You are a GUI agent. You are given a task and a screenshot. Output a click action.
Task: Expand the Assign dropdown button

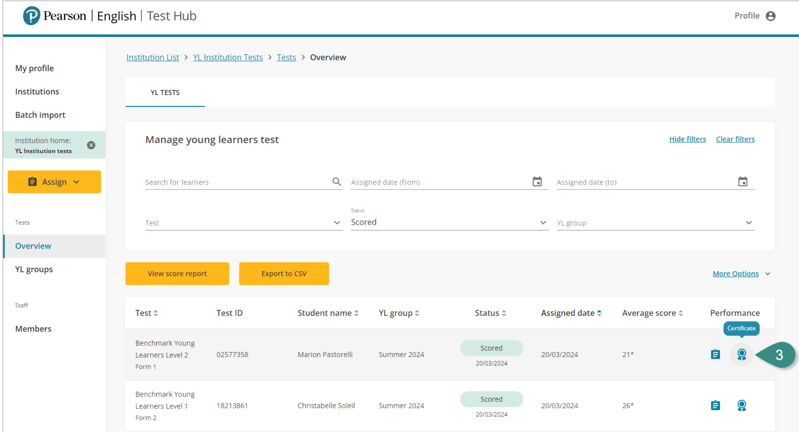point(54,182)
